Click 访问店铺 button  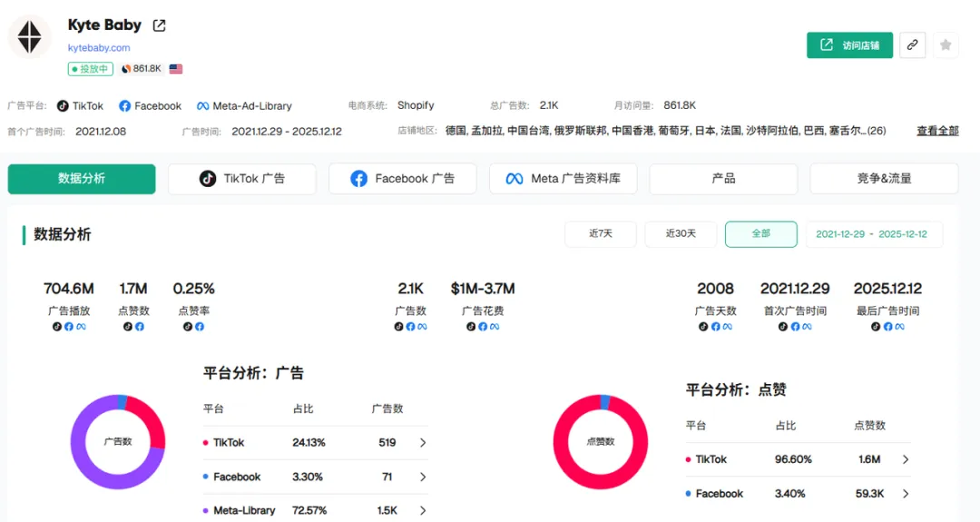[849, 45]
